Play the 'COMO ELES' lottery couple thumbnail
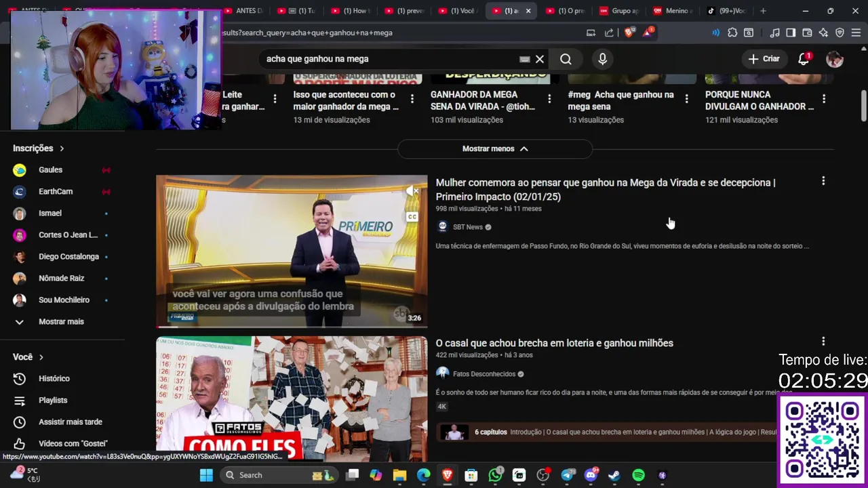The height and width of the screenshot is (488, 868). [x=292, y=399]
